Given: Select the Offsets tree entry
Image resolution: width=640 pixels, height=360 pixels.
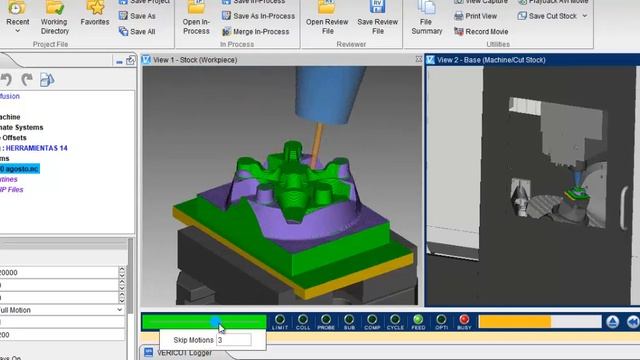Looking at the screenshot, I should (x=13, y=138).
